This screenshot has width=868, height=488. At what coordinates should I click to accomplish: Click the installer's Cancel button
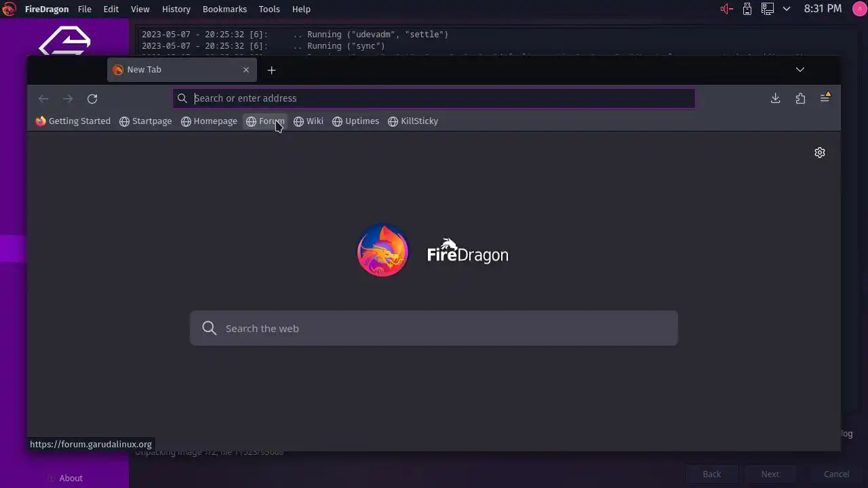pos(836,474)
